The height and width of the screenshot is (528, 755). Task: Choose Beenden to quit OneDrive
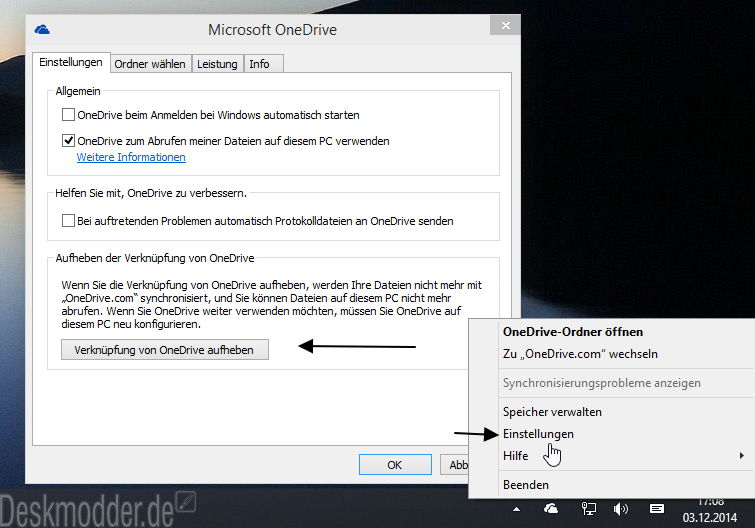pyautogui.click(x=525, y=485)
